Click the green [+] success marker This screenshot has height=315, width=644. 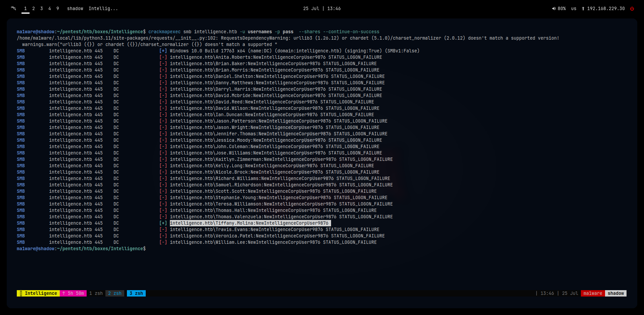click(163, 223)
